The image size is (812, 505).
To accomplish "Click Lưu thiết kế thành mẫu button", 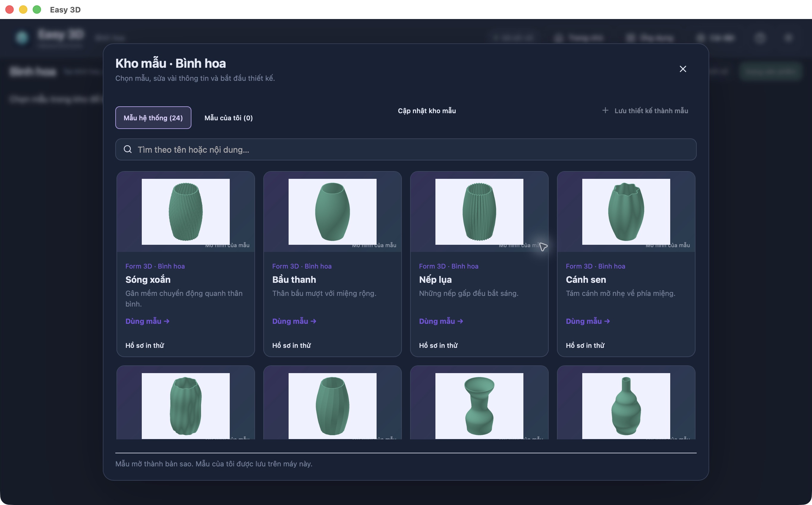I will click(x=645, y=111).
